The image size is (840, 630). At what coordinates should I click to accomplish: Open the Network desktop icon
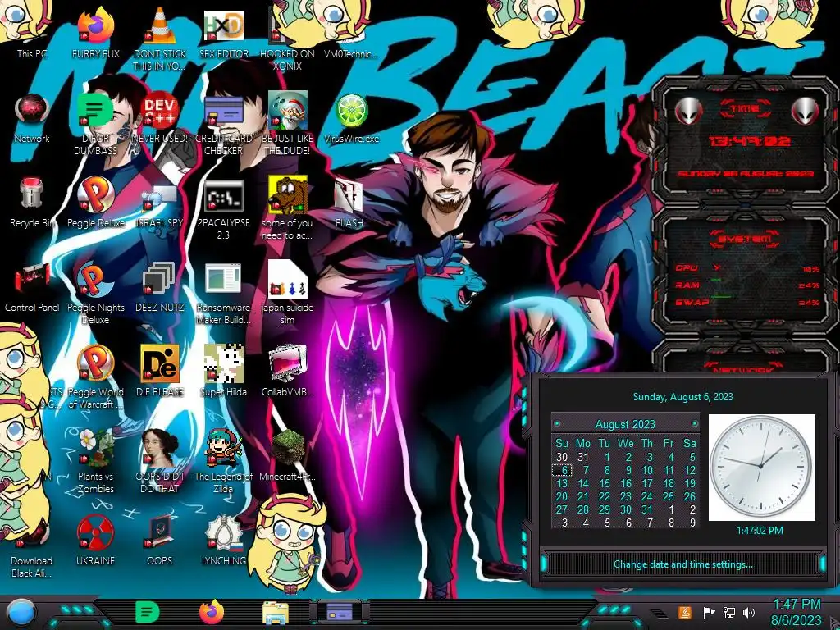(31, 115)
